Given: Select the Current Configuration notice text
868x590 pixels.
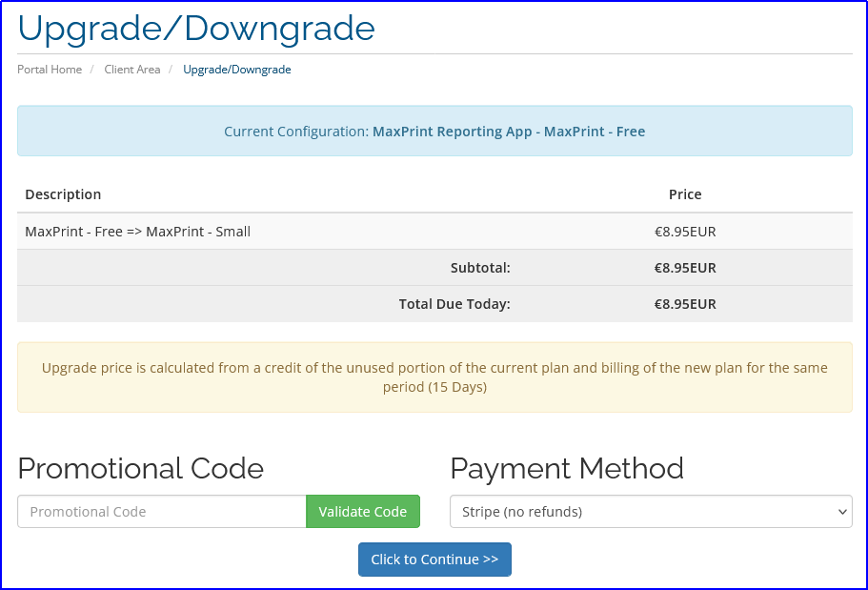Looking at the screenshot, I should 434,132.
